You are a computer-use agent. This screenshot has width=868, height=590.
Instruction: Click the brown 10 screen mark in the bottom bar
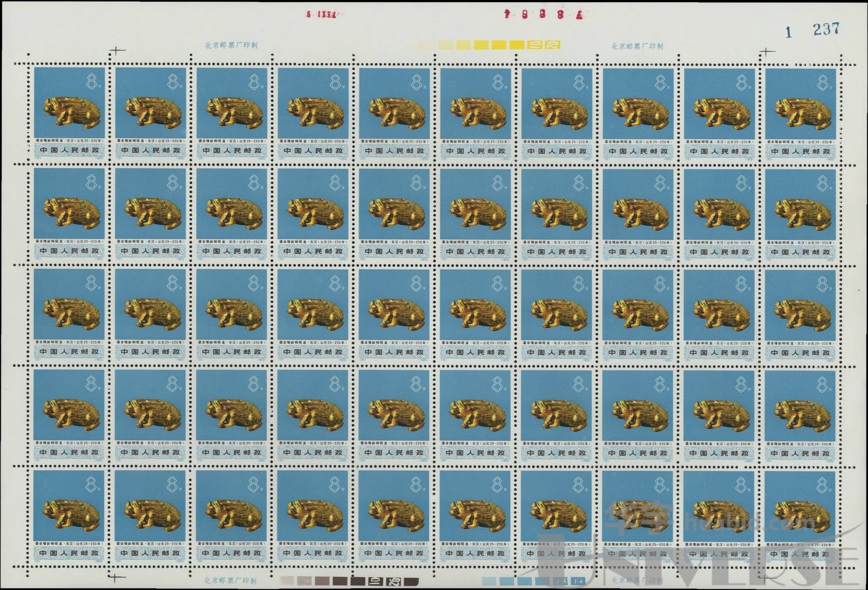click(x=375, y=581)
